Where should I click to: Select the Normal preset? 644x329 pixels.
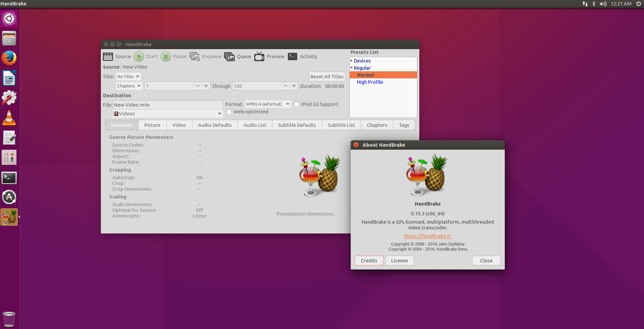pos(383,75)
